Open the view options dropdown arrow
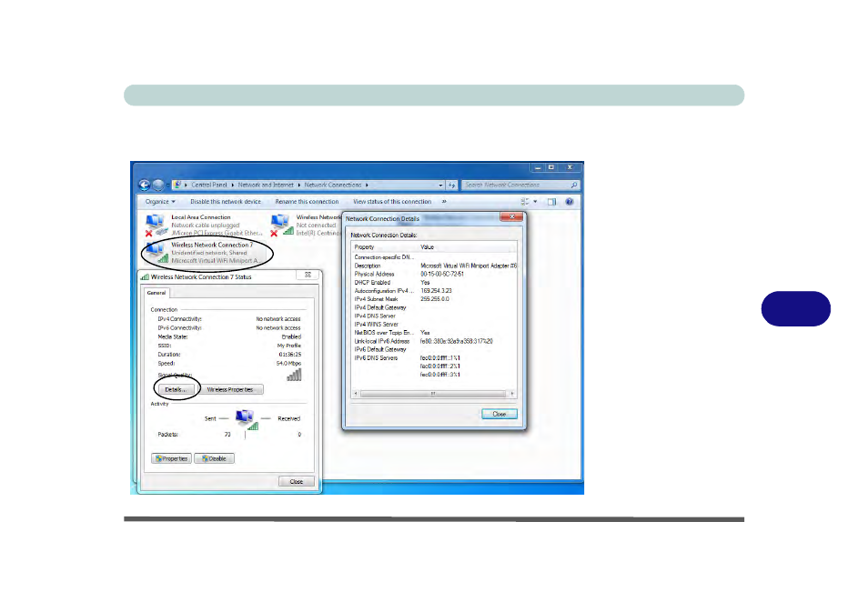 tap(535, 202)
